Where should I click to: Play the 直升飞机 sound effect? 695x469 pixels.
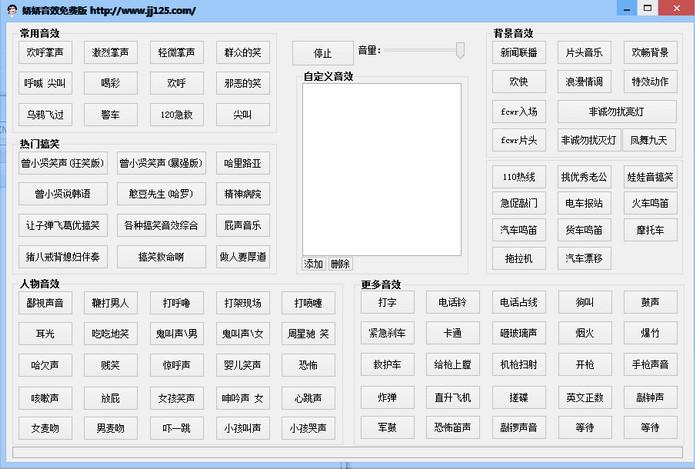(452, 397)
